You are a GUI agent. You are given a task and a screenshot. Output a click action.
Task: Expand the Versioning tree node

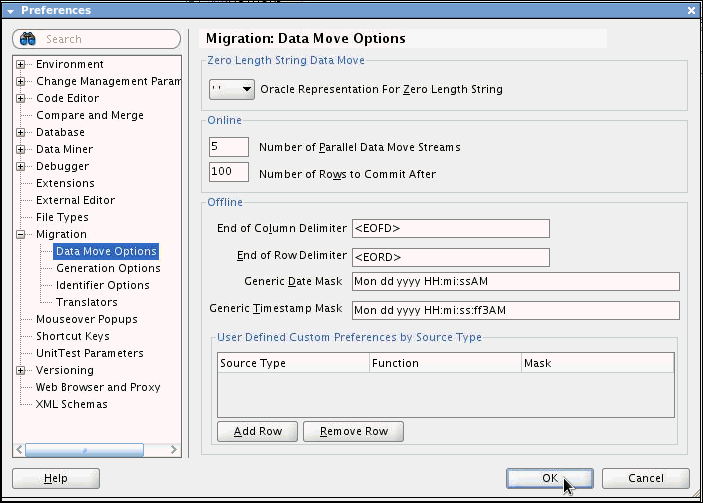(x=21, y=370)
